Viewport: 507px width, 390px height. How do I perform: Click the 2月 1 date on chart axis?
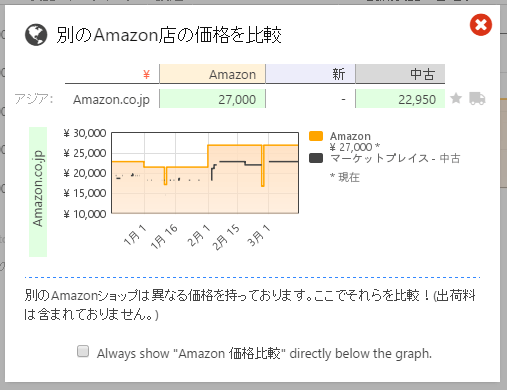click(199, 235)
